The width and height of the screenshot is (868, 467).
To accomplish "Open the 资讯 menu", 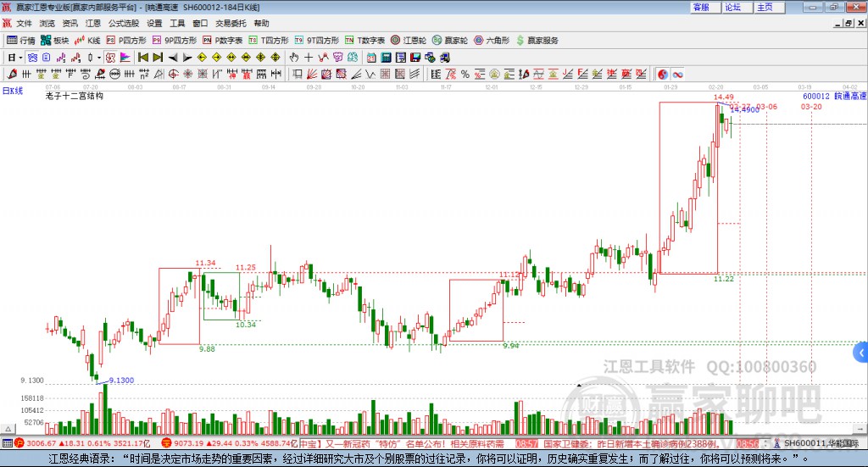I will (70, 23).
